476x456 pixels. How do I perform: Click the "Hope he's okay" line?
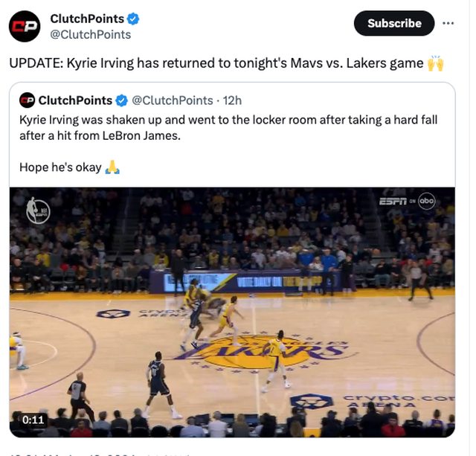(x=60, y=167)
